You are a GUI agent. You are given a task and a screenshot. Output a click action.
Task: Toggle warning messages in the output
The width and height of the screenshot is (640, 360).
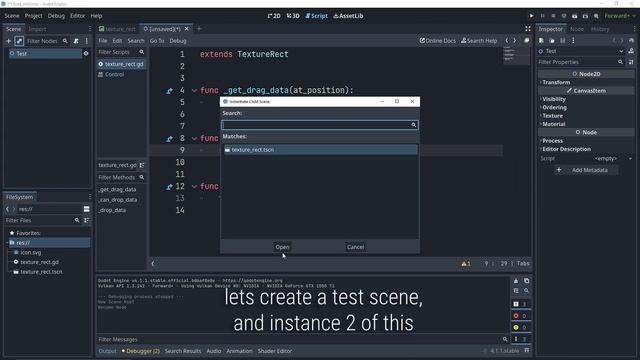point(520,327)
